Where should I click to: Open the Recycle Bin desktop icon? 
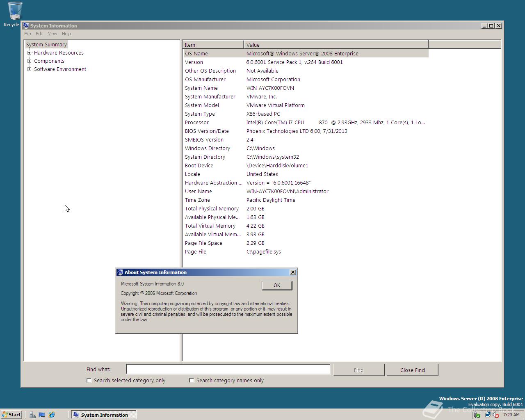pyautogui.click(x=15, y=14)
